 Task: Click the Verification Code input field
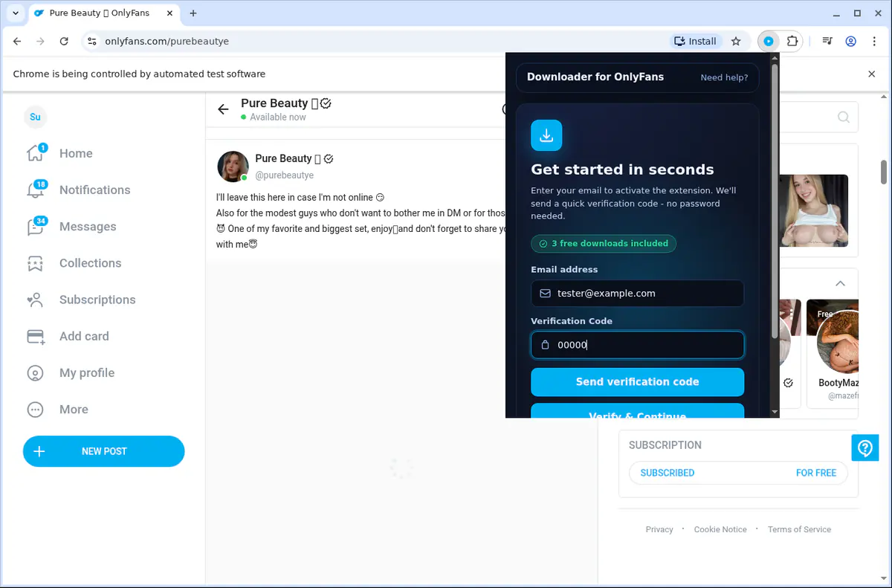[637, 345]
